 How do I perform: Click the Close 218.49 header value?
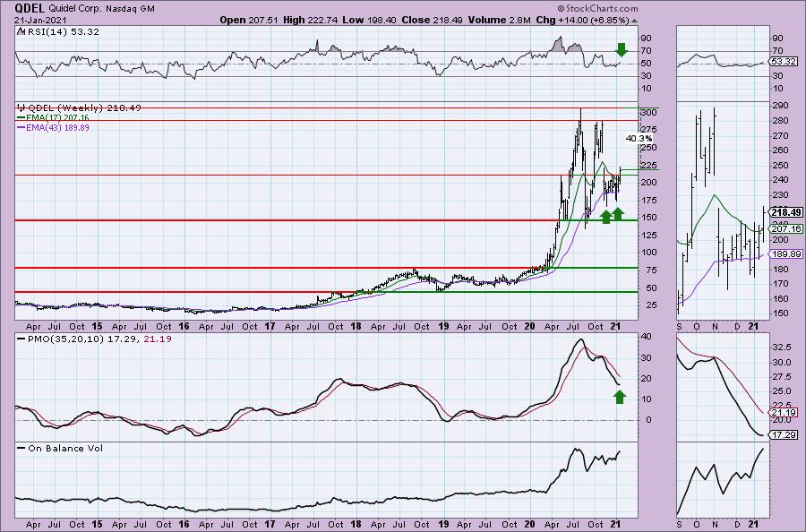[x=432, y=20]
